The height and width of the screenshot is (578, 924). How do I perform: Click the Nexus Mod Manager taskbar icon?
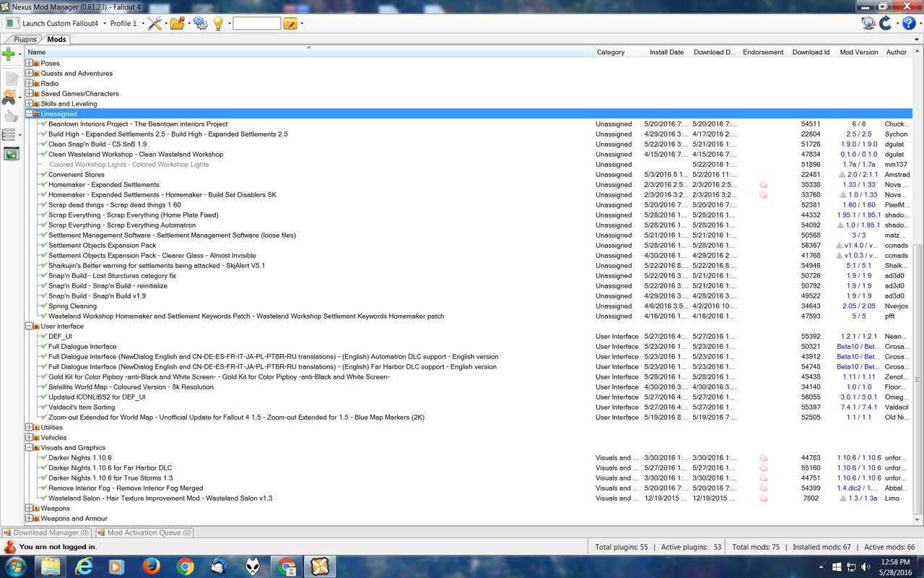click(320, 566)
